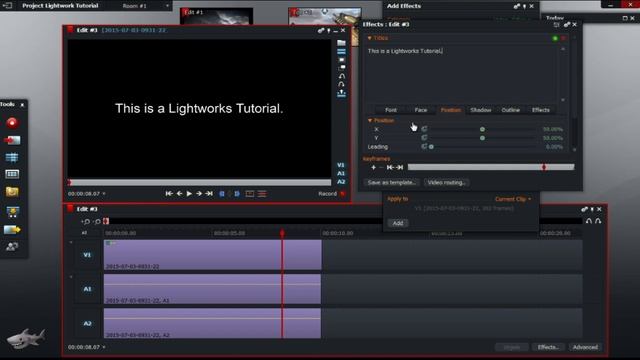
Task: Step one frame forward in viewer
Action: click(199, 193)
